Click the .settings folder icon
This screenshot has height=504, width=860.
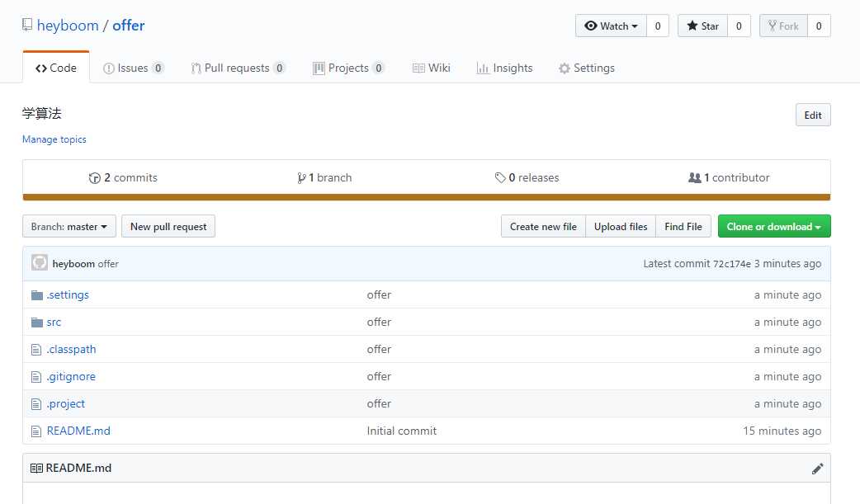[37, 295]
